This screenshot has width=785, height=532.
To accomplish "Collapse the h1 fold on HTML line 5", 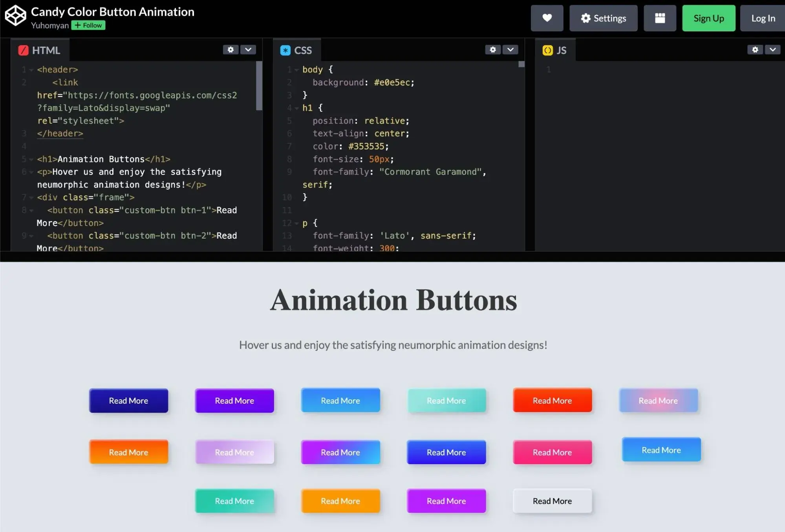I will [31, 160].
